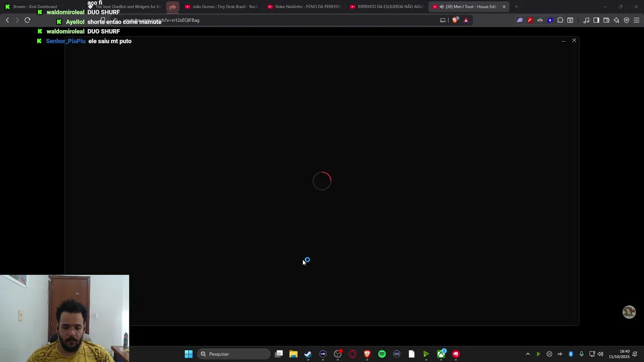Click the green play tray icon

tap(538, 354)
